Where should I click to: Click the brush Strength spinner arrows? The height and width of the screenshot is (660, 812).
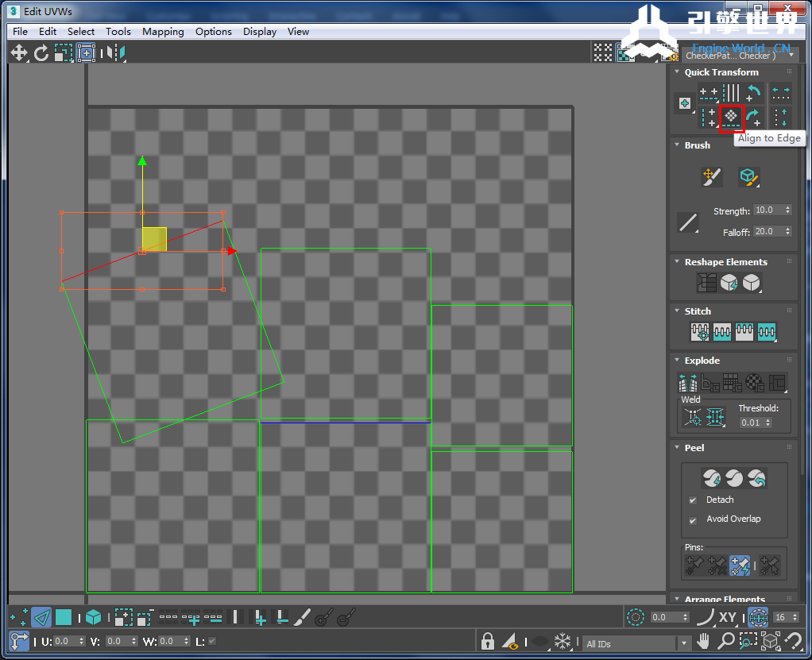coord(787,210)
